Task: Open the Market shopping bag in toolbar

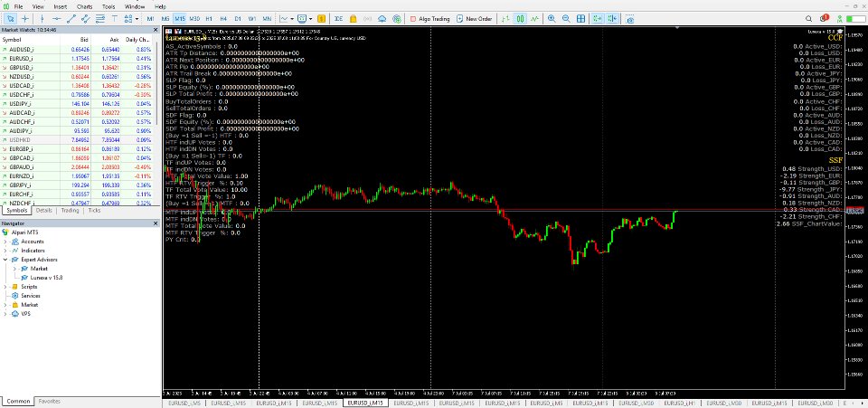Action: click(354, 18)
